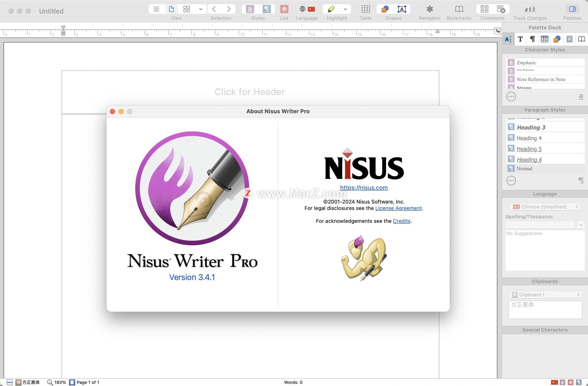This screenshot has width=588, height=386.
Task: Switch to Page view in toolbar
Action: pyautogui.click(x=171, y=9)
